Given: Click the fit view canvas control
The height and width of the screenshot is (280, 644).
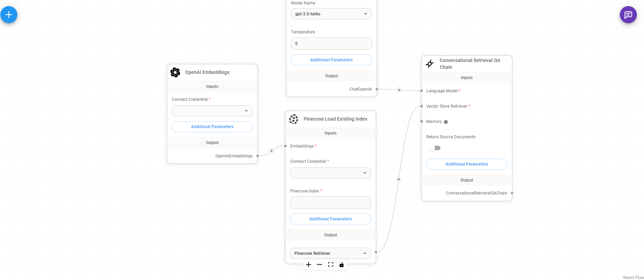Looking at the screenshot, I should click(x=331, y=265).
